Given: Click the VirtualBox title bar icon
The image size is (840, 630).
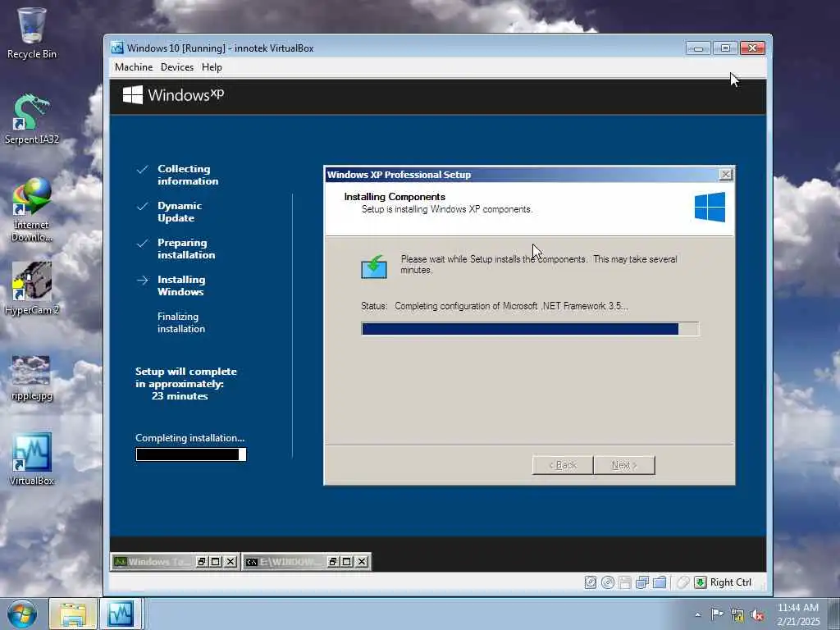Looking at the screenshot, I should click(x=117, y=48).
